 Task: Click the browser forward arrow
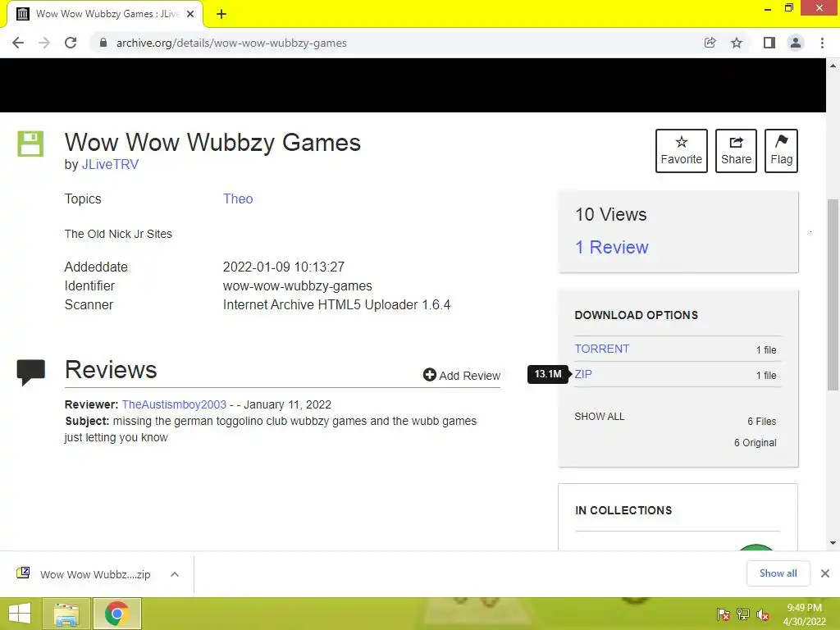[44, 43]
